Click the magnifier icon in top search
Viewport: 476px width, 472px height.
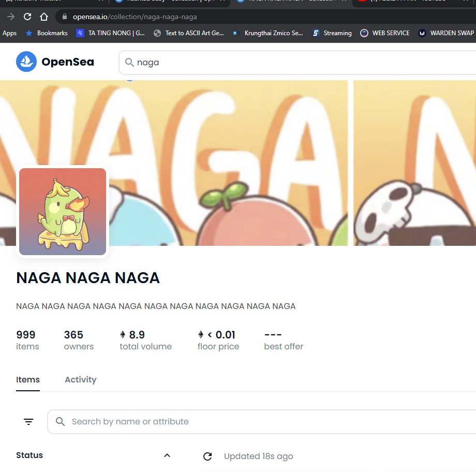[x=129, y=62]
